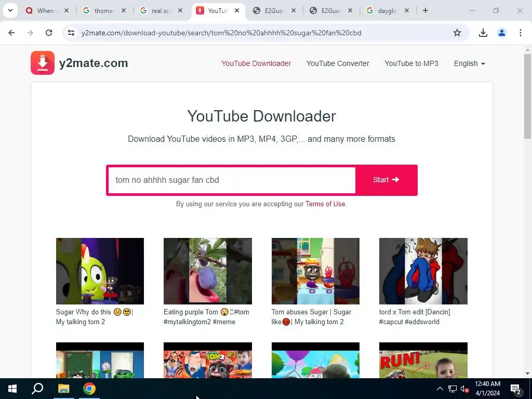Open the YouTube to MP3 nav link

pyautogui.click(x=411, y=63)
